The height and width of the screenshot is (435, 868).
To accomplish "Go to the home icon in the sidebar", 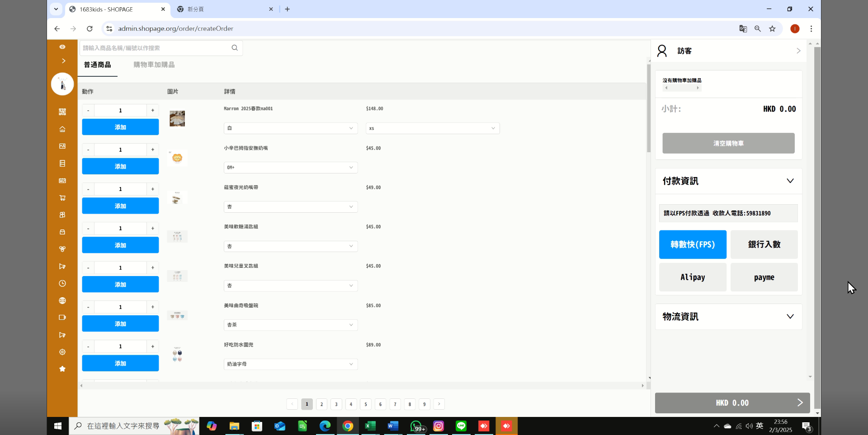I will [62, 129].
